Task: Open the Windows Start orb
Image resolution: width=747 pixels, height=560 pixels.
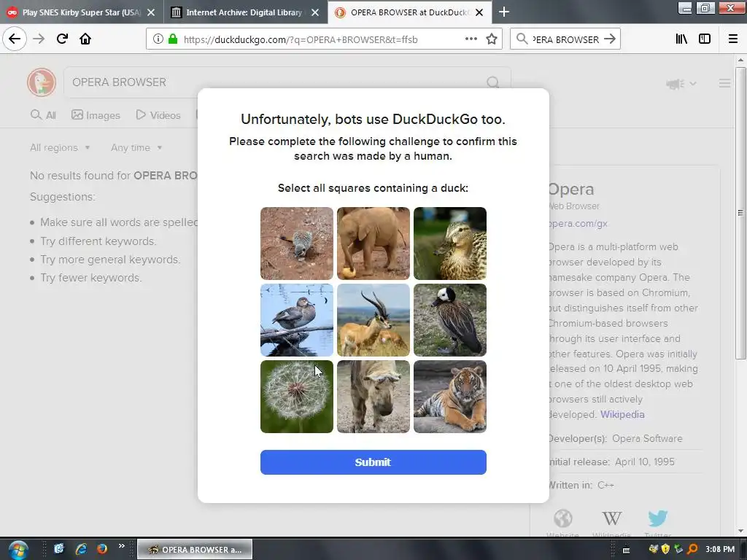Action: [x=18, y=550]
